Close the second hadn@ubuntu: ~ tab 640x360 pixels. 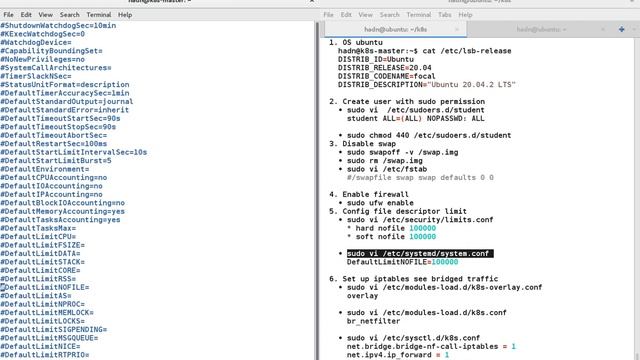click(x=603, y=29)
